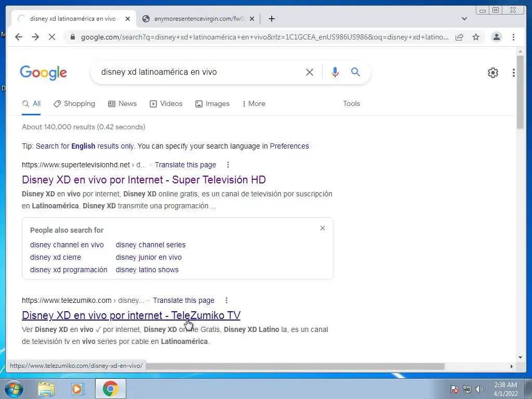Search disney channel en vivo suggestion
532x399 pixels.
pos(67,245)
